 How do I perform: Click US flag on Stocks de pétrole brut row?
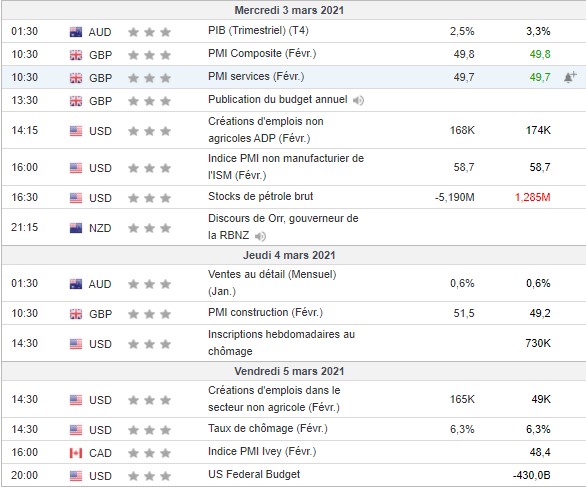(76, 198)
